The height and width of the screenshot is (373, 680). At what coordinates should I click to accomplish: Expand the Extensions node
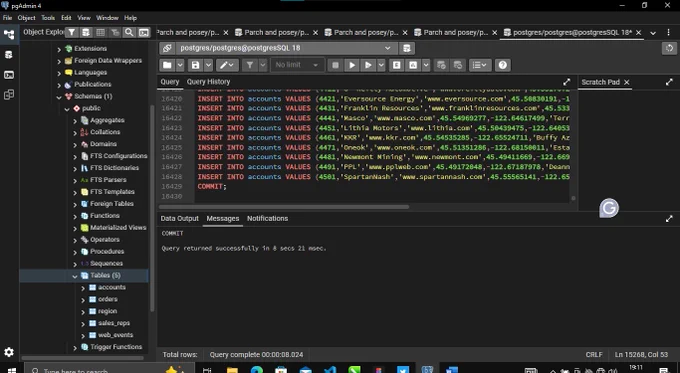tap(59, 49)
